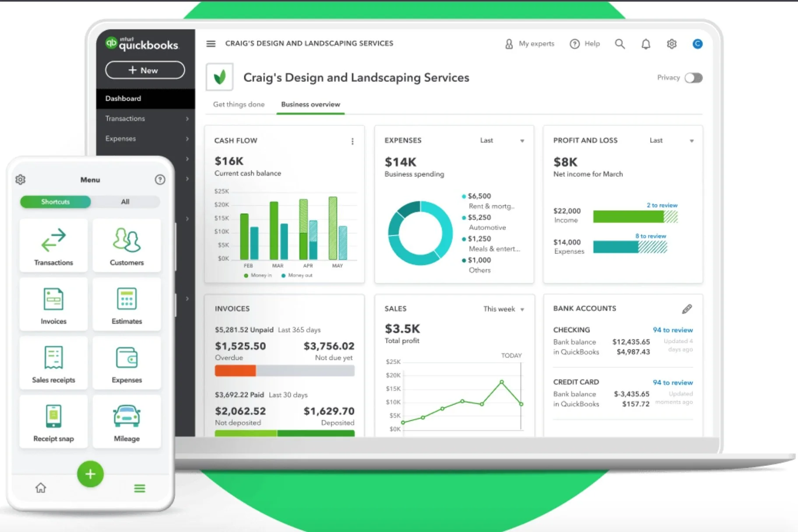Open Transactions shortcut on phone

[53, 245]
